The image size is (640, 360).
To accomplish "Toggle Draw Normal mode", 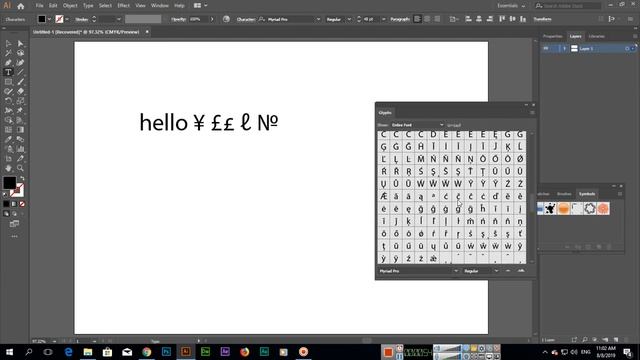I will (x=6, y=213).
